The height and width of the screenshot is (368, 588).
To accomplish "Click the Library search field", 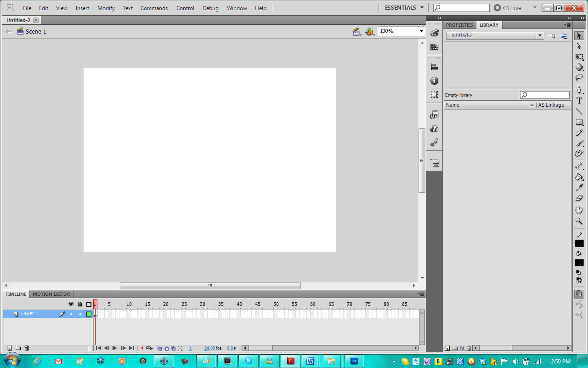I will (545, 95).
